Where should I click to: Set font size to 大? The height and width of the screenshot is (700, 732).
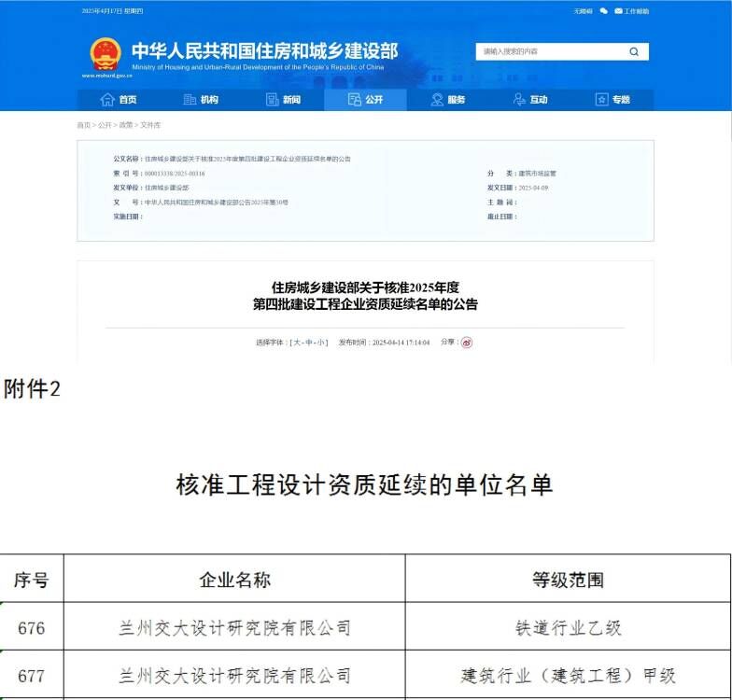pyautogui.click(x=297, y=343)
